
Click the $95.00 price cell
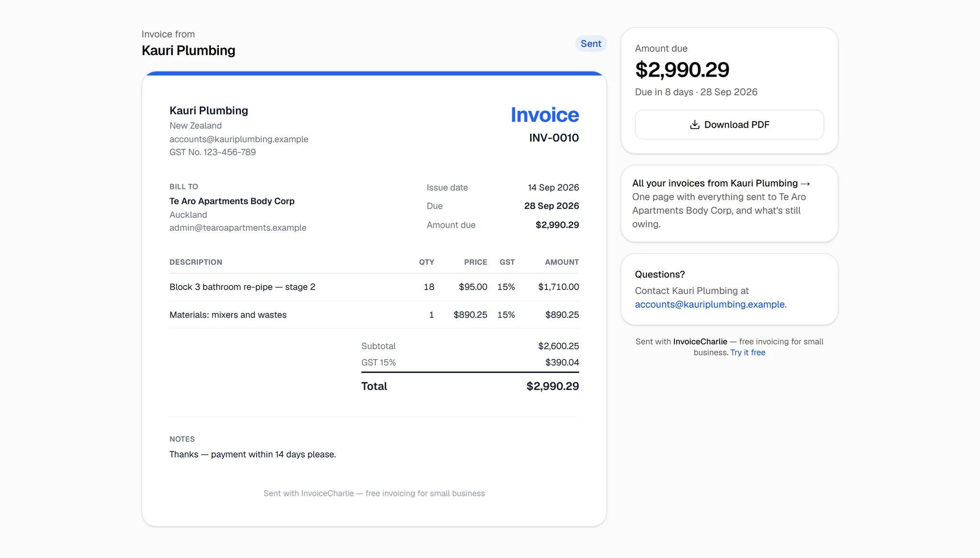(x=473, y=287)
